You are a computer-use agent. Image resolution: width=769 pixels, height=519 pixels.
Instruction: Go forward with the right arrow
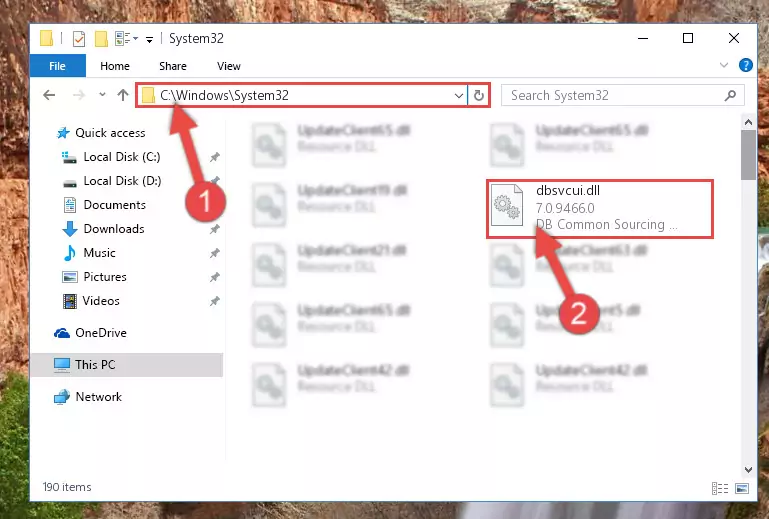click(78, 95)
